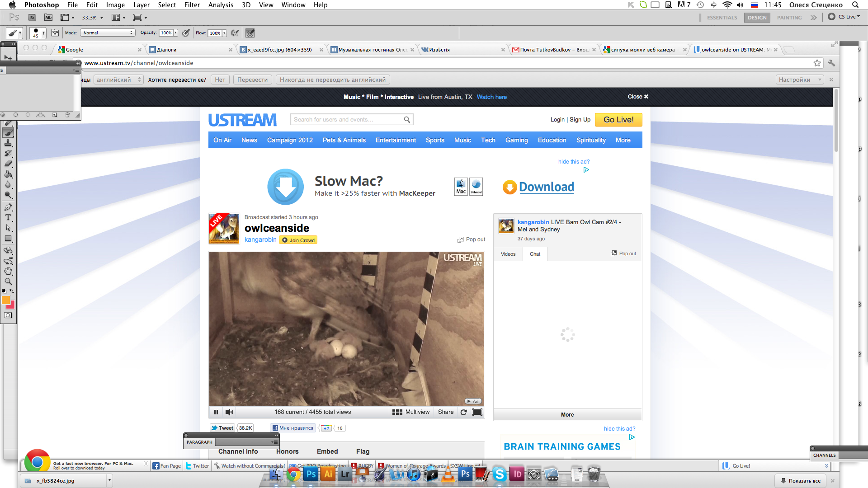This screenshot has width=868, height=488.
Task: Open Pets & Animals category
Action: click(344, 140)
